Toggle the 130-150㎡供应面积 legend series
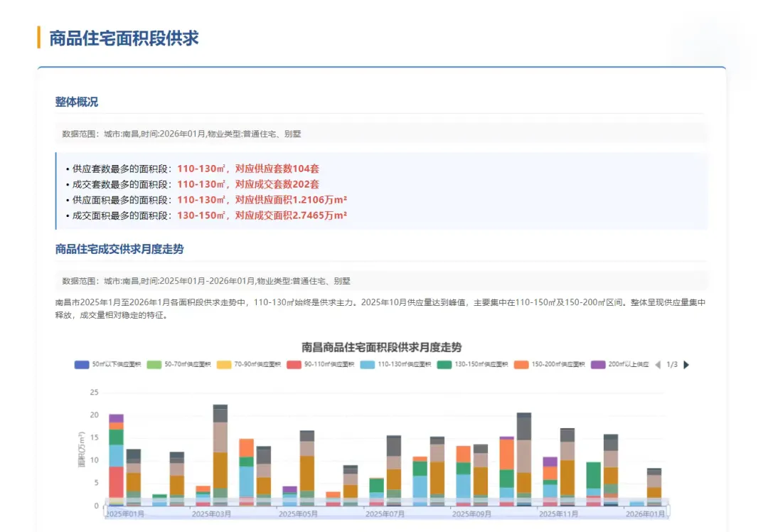This screenshot has width=768, height=532. click(472, 364)
